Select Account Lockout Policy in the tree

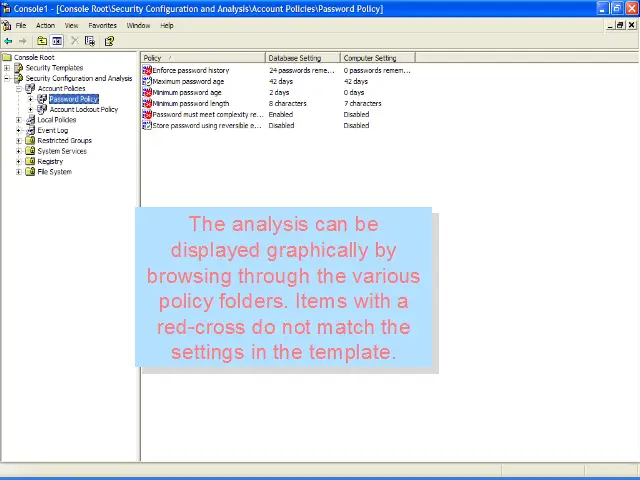pos(83,110)
